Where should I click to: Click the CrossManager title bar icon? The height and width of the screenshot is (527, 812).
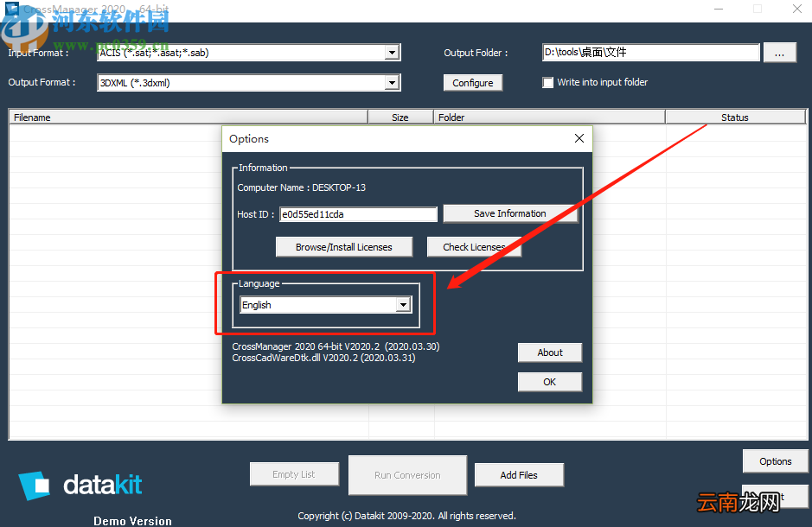click(12, 9)
